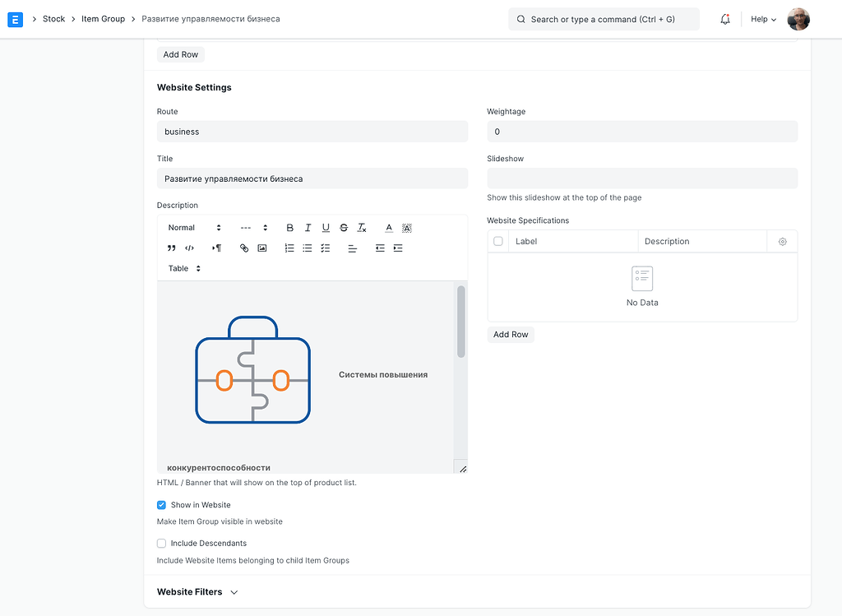Enable Include Descendants
This screenshot has height=616, width=842.
tap(161, 543)
